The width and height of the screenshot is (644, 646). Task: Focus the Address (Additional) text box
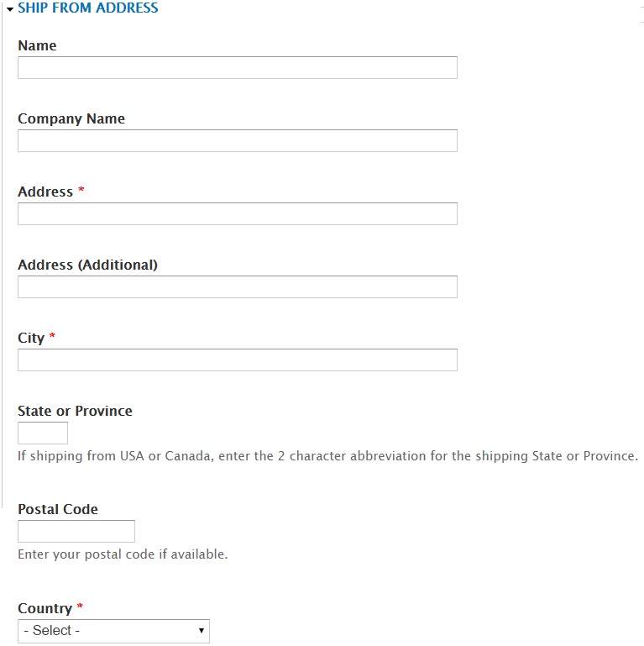(238, 286)
